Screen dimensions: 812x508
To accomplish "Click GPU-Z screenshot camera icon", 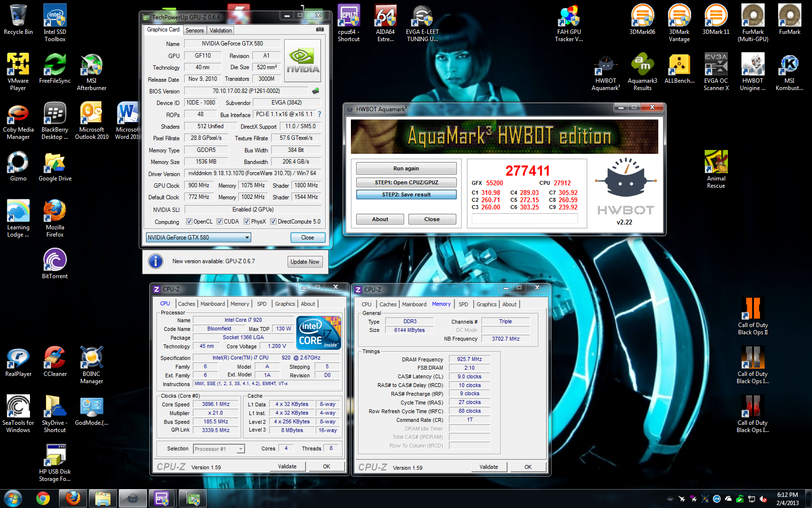I will tap(319, 30).
